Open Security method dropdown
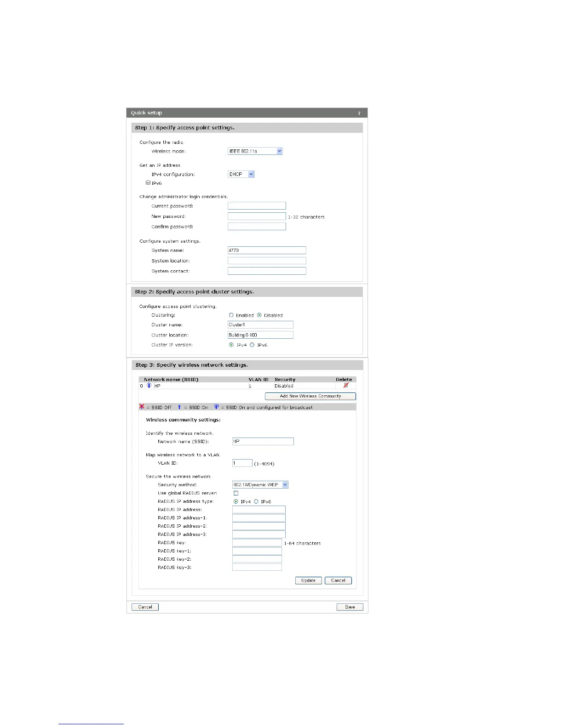This screenshot has height=728, width=563. pyautogui.click(x=260, y=484)
